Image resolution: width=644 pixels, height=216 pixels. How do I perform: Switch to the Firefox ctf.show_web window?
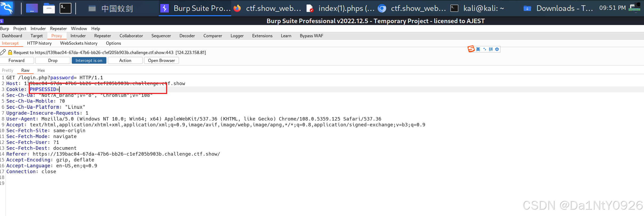(x=267, y=9)
